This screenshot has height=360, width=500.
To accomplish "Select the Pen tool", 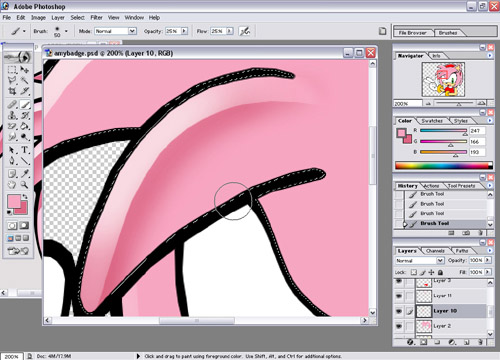I will 12,161.
